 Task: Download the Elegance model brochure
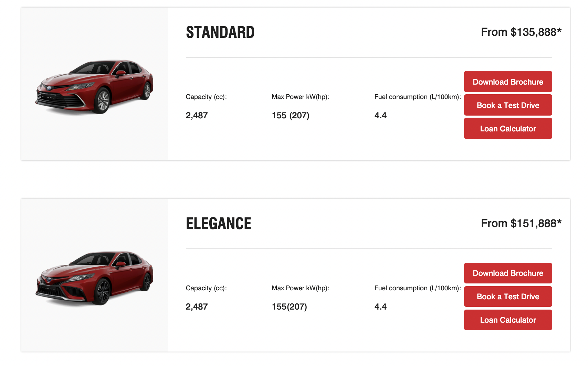click(508, 273)
